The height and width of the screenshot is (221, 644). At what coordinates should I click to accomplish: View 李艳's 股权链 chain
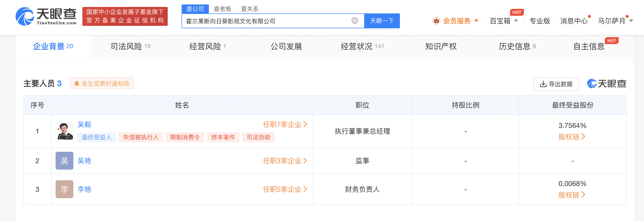[x=572, y=195]
